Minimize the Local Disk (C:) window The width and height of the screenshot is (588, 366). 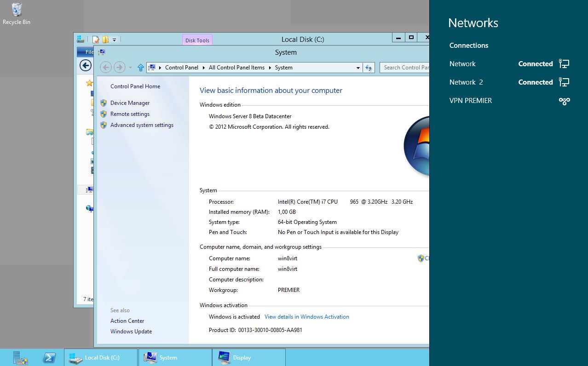pyautogui.click(x=398, y=38)
